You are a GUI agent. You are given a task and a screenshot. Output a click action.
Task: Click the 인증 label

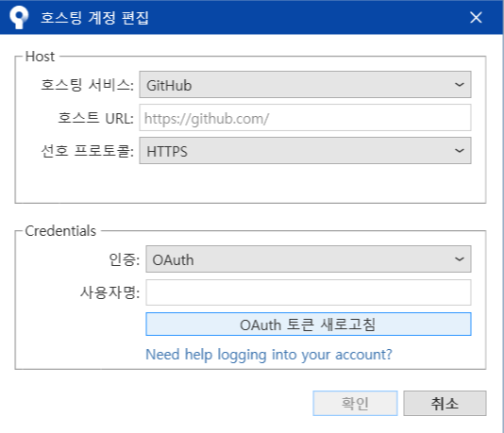125,259
